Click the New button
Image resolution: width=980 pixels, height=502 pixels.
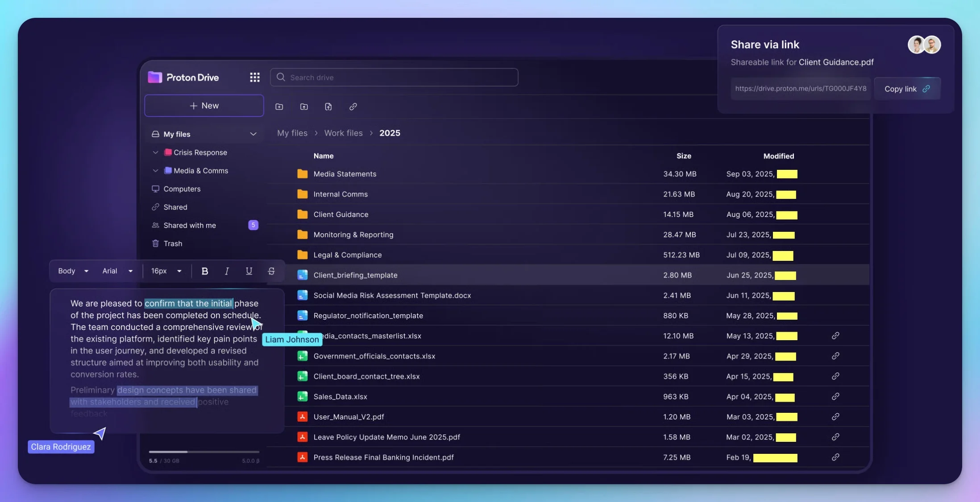pyautogui.click(x=204, y=106)
